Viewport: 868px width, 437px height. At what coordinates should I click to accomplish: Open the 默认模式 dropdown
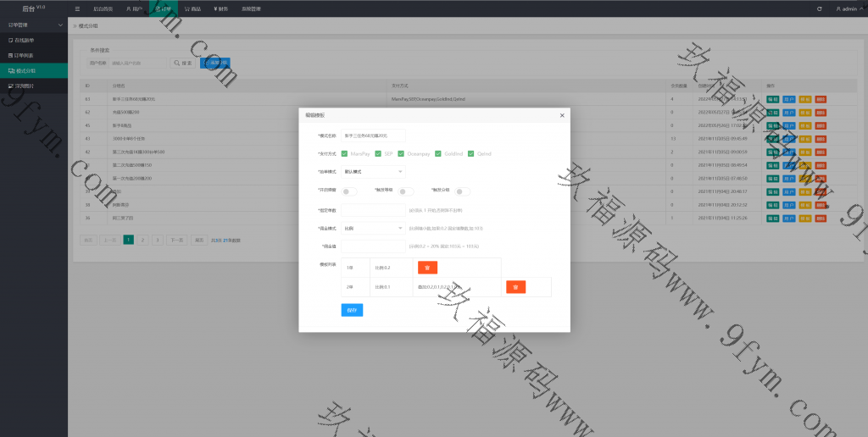click(x=373, y=172)
